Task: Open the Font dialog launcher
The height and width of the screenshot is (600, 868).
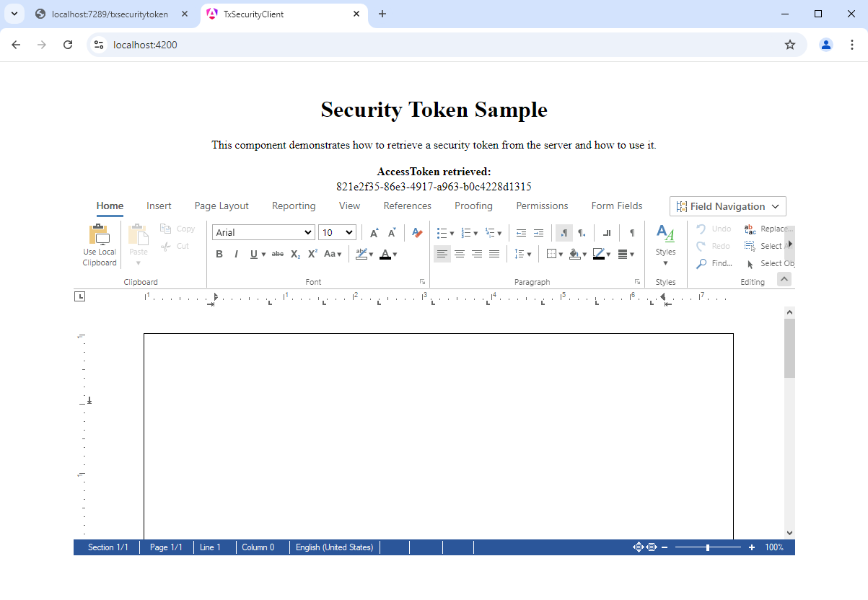Action: 422,282
